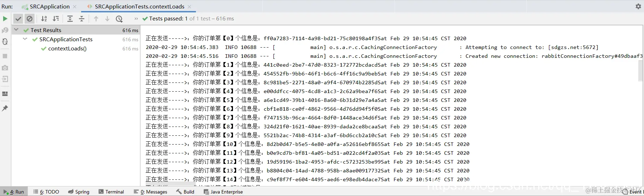Click the 616 ms duration of contextLoads()

point(130,49)
